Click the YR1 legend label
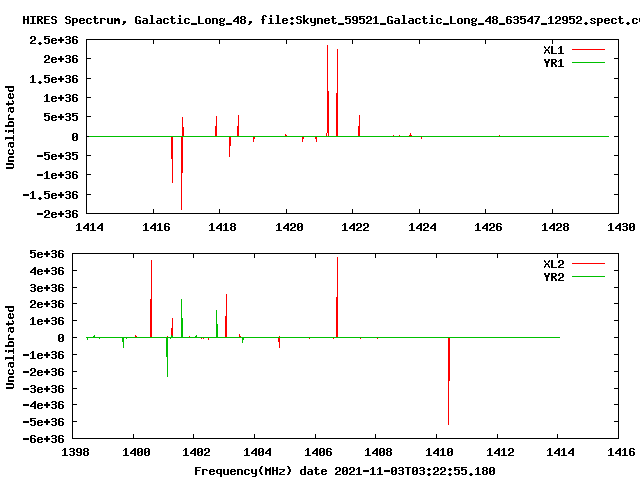This screenshot has height=480, width=640. pyautogui.click(x=553, y=63)
